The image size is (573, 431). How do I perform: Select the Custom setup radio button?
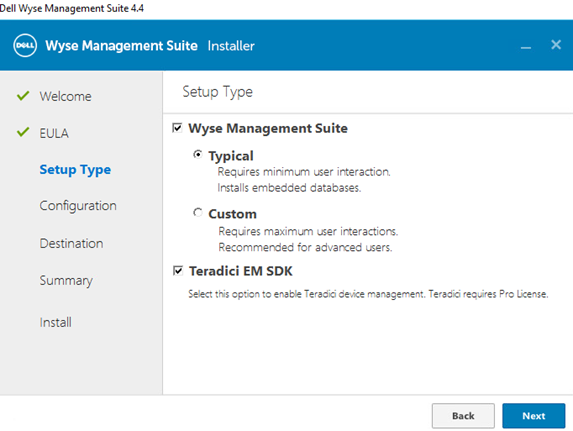(198, 212)
